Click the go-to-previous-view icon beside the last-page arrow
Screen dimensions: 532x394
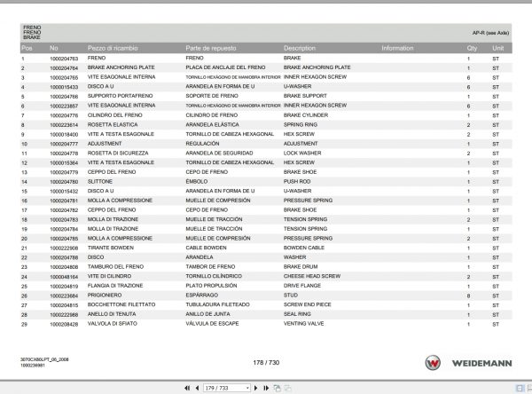278,388
